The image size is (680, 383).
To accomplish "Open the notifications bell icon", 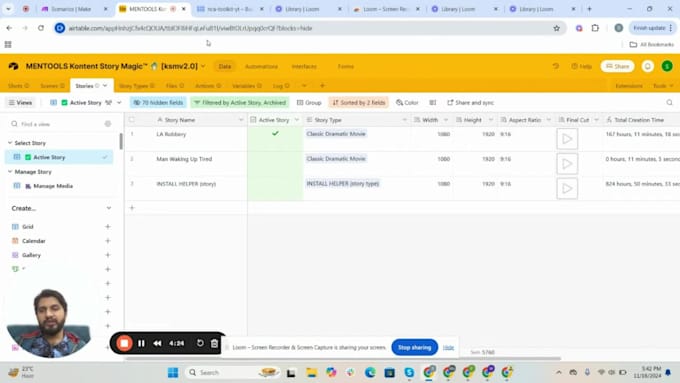I will coord(647,66).
